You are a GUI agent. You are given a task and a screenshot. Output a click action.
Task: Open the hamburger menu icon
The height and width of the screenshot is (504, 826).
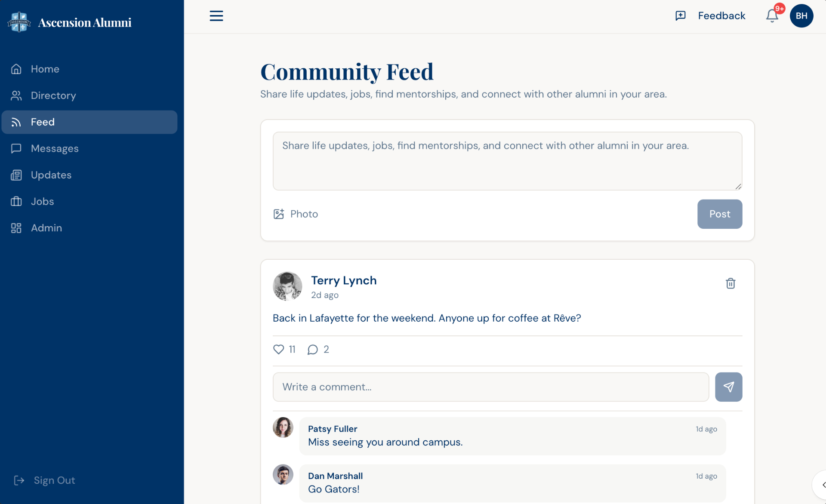pyautogui.click(x=216, y=16)
